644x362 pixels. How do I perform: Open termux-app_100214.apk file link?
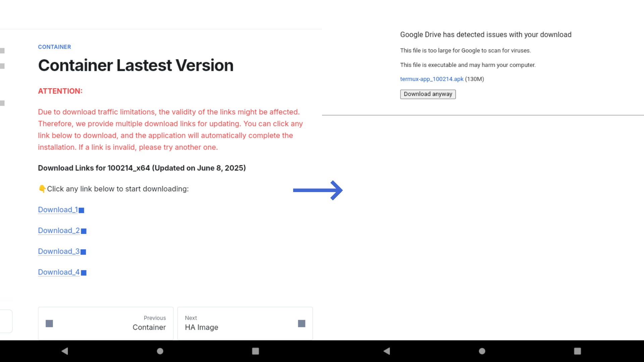coord(431,79)
